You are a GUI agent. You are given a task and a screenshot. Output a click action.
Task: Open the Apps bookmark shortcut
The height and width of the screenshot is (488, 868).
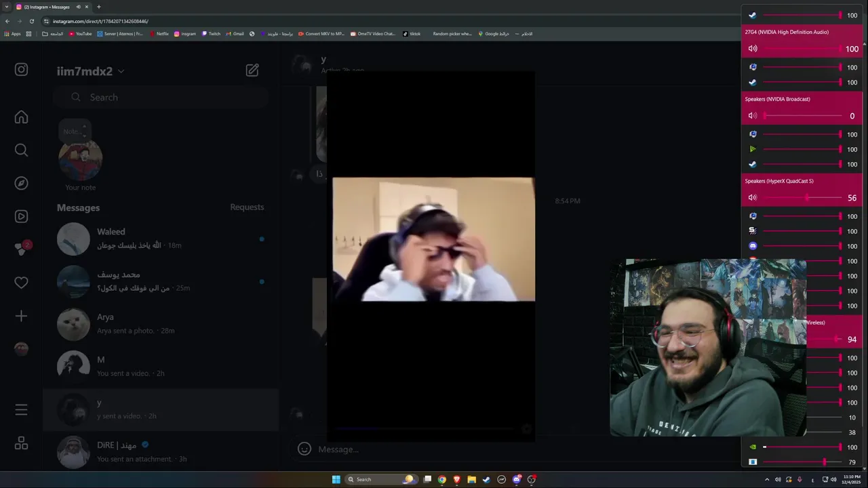click(12, 34)
